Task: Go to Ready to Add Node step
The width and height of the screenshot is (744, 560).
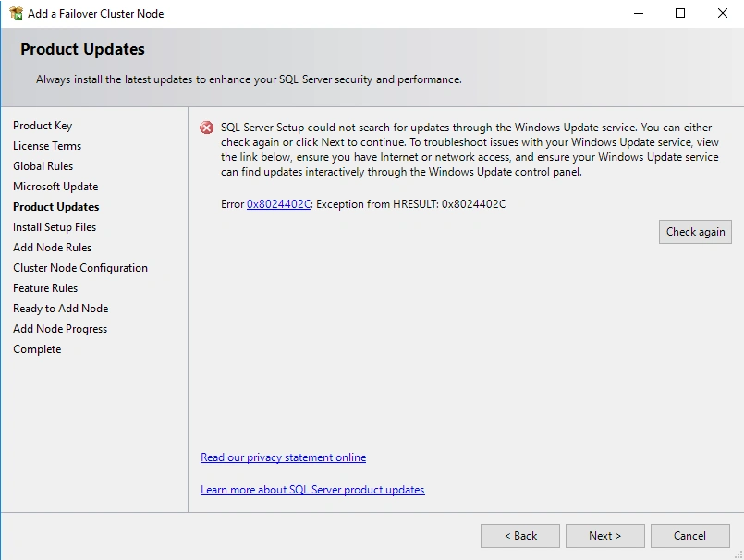Action: [61, 309]
